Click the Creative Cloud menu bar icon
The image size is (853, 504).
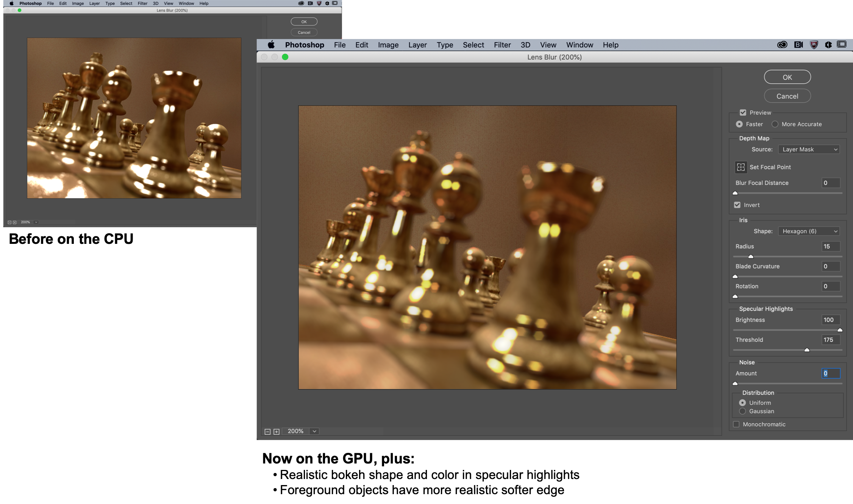coord(782,45)
